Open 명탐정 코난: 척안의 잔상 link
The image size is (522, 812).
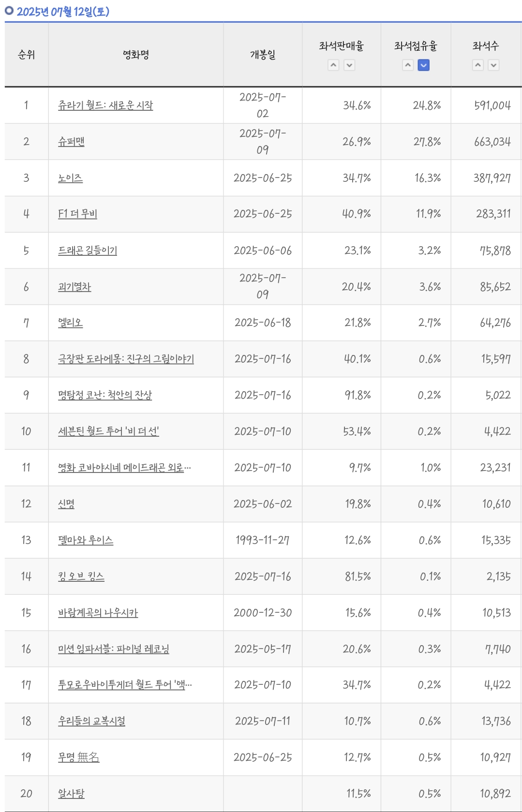pos(105,395)
